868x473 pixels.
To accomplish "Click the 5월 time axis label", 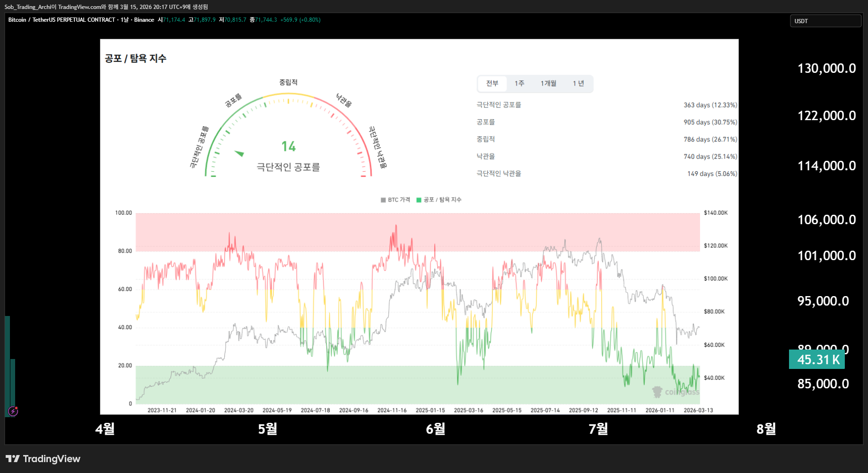I will coord(268,429).
